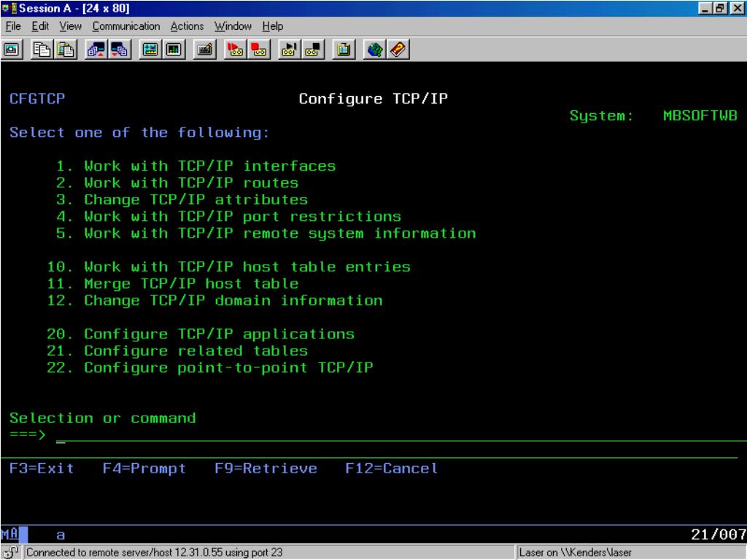
Task: Click the CFGTCP menu identifier text
Action: tap(37, 99)
